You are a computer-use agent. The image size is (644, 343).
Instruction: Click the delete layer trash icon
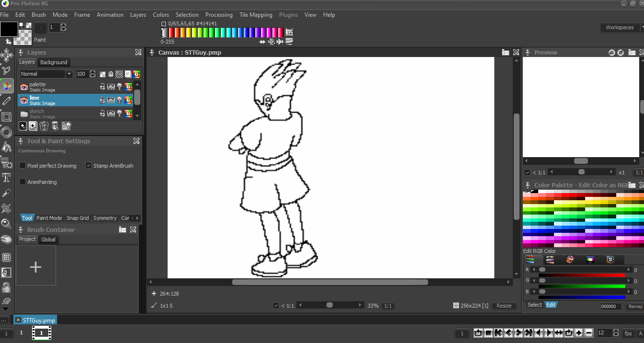coord(44,126)
